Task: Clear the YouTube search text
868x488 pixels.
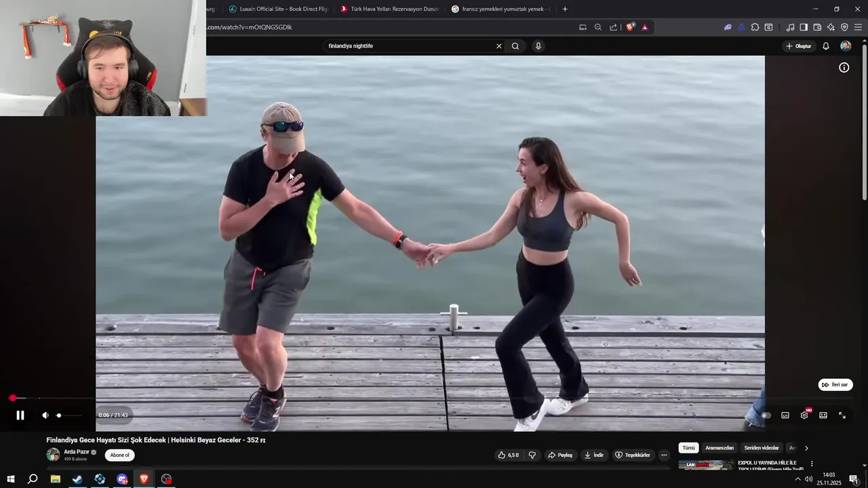Action: click(499, 46)
